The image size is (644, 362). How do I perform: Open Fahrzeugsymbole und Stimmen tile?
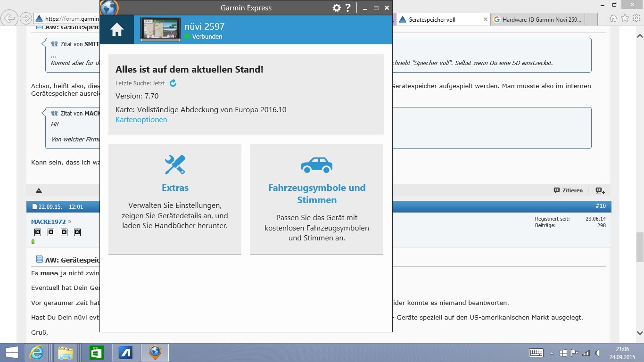point(317,199)
